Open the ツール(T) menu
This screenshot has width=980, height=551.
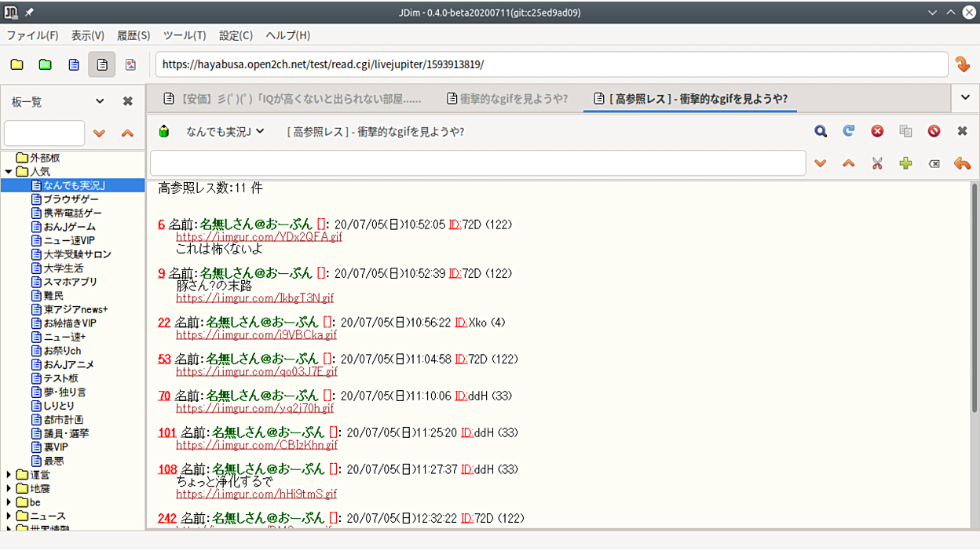[x=185, y=35]
